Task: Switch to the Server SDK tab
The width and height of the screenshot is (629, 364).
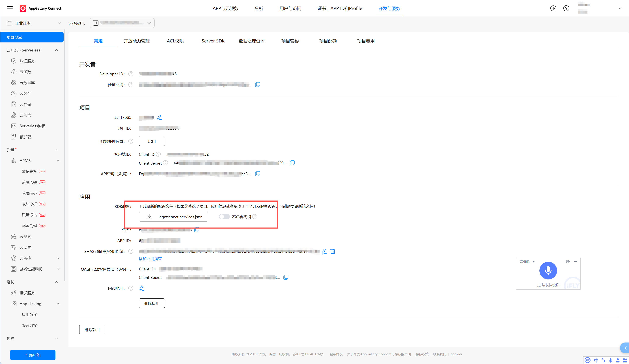Action: click(x=213, y=41)
